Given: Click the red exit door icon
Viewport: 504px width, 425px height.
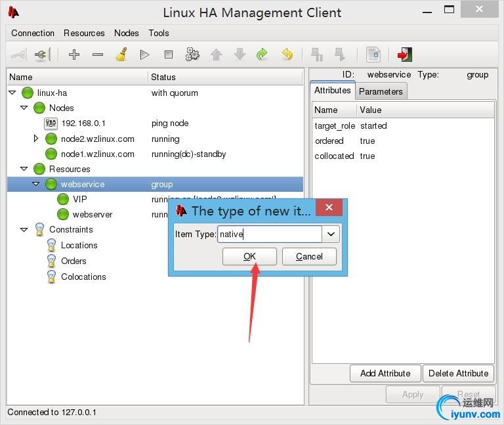Looking at the screenshot, I should (x=405, y=55).
